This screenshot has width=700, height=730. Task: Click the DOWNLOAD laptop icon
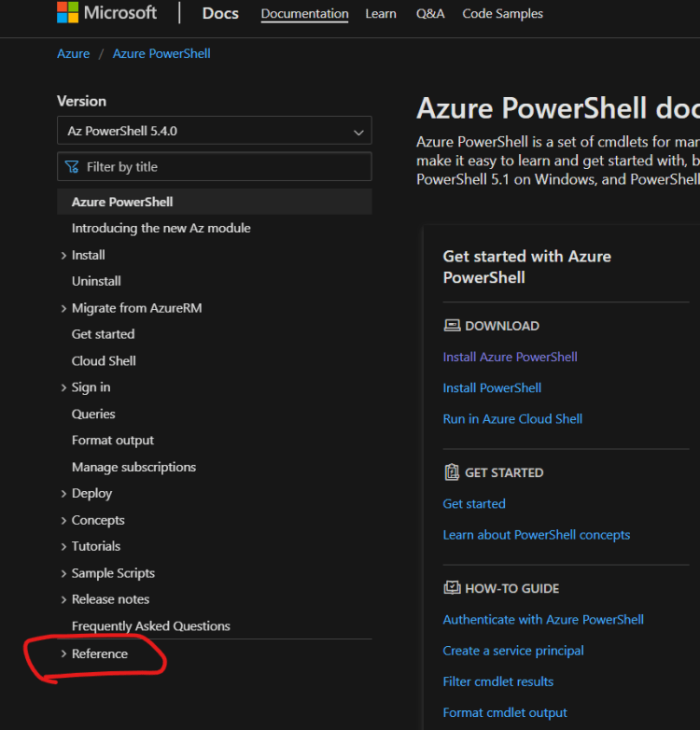(x=452, y=326)
